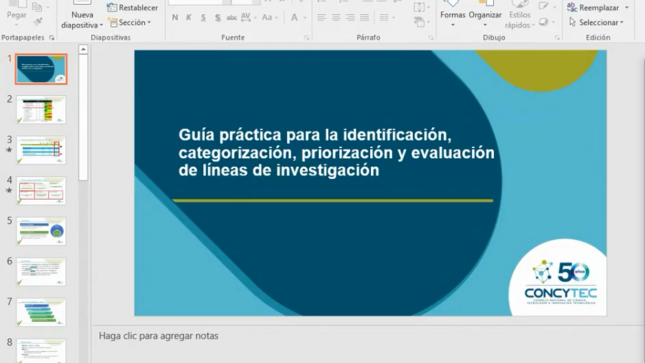
Task: Open the Párrafo dialog launcher
Action: click(431, 38)
